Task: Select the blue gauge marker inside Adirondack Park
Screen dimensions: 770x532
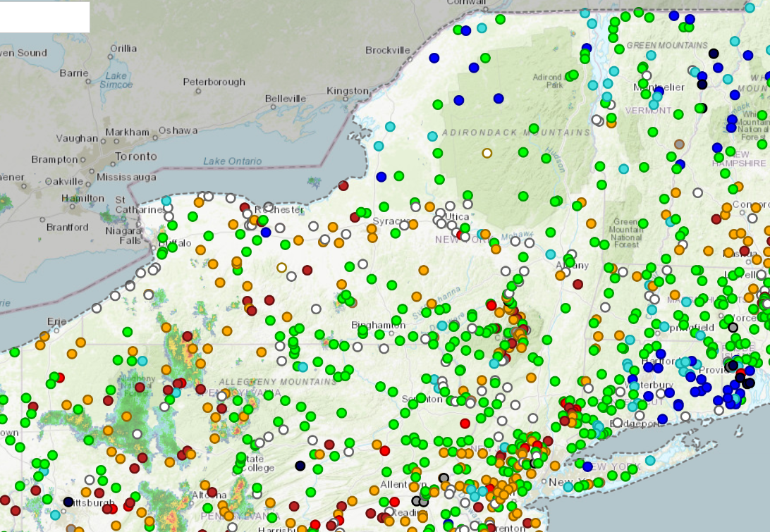Action: (499, 99)
